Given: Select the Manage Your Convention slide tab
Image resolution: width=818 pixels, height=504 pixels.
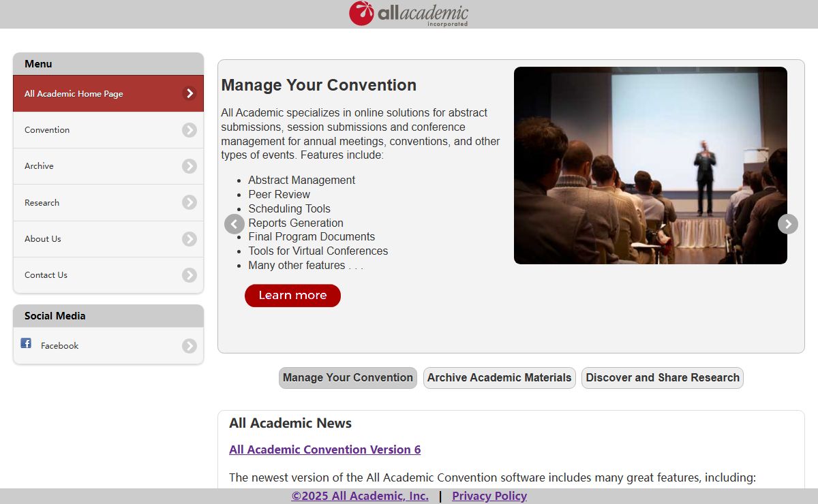Looking at the screenshot, I should (x=348, y=378).
